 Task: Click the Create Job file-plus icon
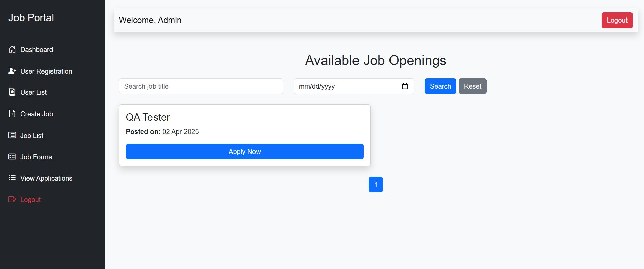click(12, 114)
